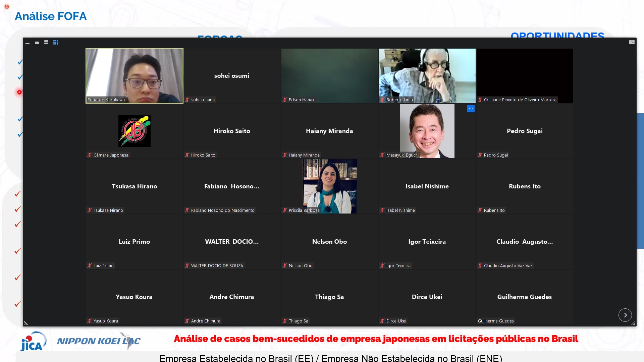
Task: Click the red recording dot at top-left
Action: (6, 7)
